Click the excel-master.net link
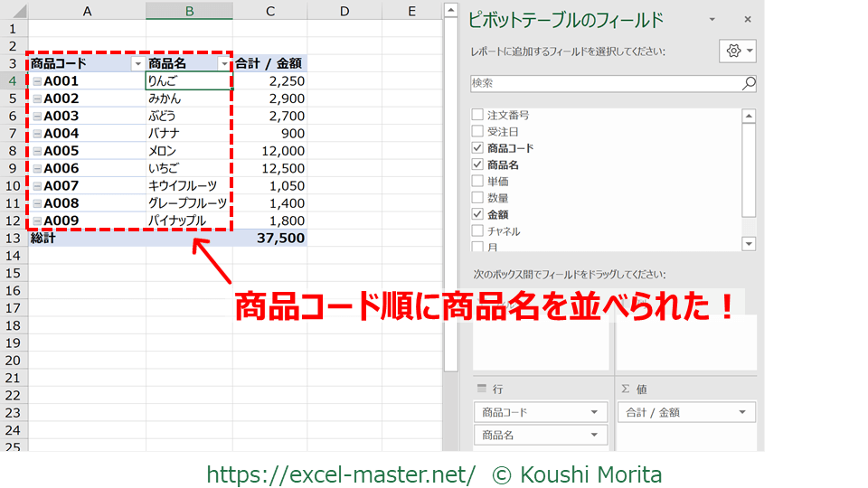This screenshot has height=488, width=868. [341, 474]
